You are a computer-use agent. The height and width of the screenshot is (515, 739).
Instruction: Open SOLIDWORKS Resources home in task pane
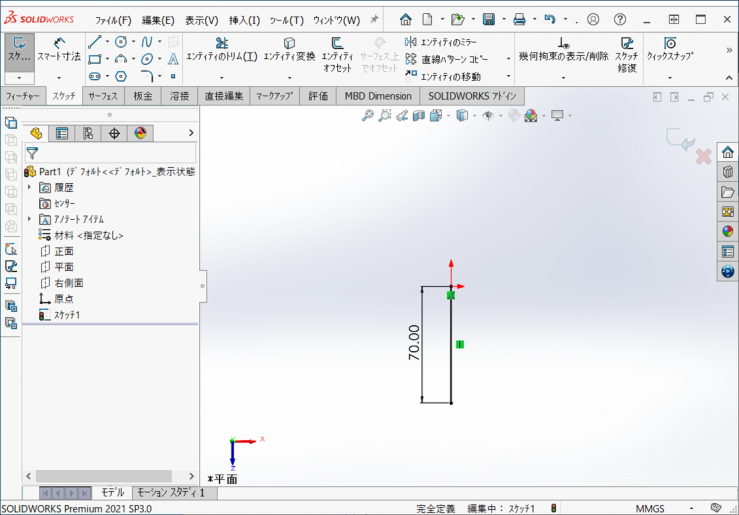[727, 152]
